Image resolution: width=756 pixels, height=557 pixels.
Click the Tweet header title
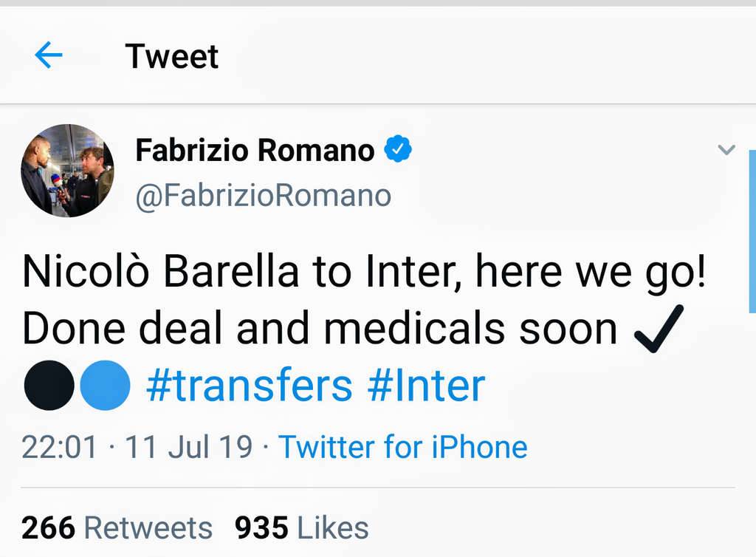pos(172,56)
